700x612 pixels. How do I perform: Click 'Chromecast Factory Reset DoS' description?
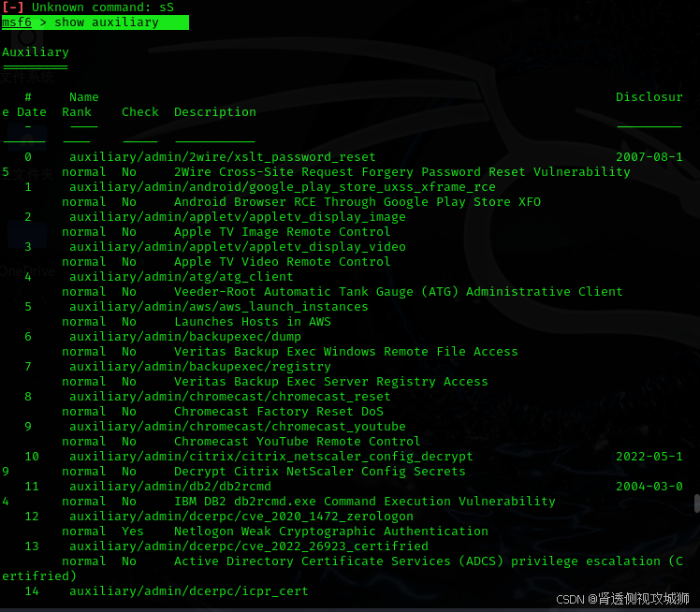[279, 412]
